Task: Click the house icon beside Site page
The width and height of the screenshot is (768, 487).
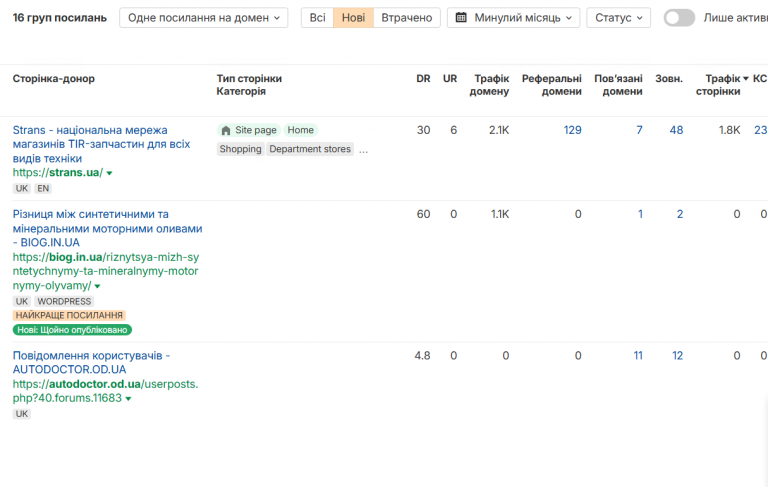Action: tap(226, 130)
